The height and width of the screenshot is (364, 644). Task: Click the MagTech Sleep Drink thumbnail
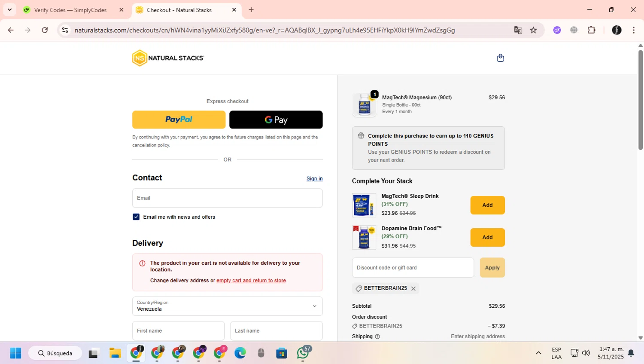[x=364, y=205]
